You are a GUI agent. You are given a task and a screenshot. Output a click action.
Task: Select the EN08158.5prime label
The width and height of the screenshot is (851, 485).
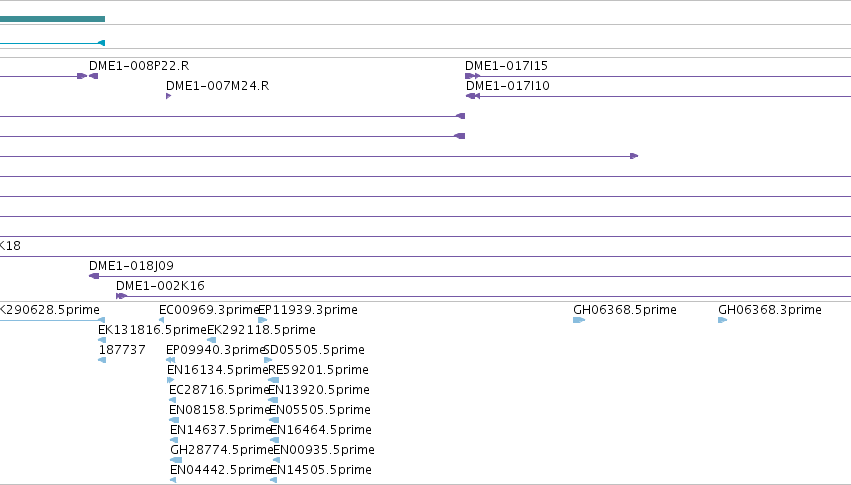point(220,410)
